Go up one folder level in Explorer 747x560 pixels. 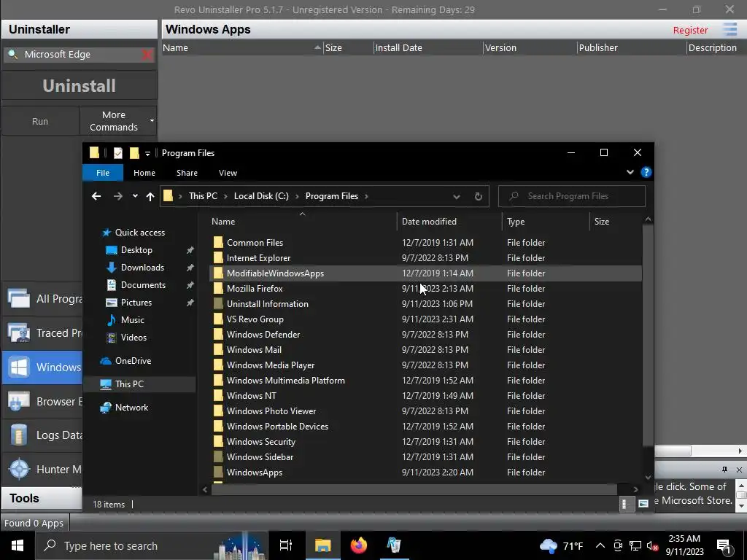(x=150, y=196)
